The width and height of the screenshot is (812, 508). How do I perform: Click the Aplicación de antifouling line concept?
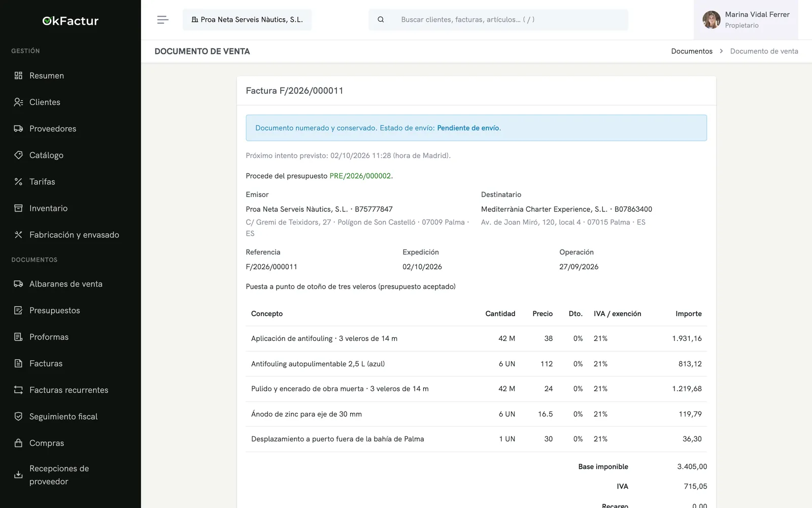324,338
